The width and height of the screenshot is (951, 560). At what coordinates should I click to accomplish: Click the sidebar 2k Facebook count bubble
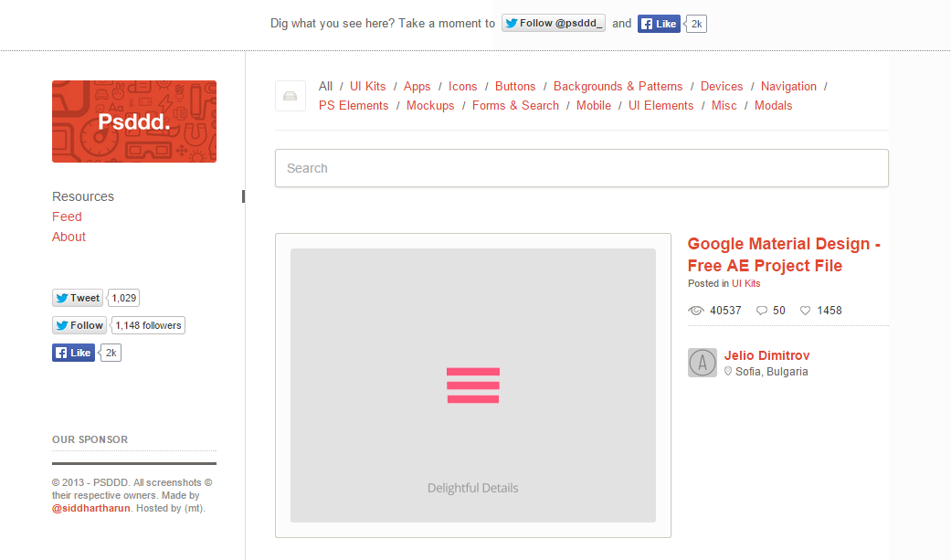click(111, 353)
